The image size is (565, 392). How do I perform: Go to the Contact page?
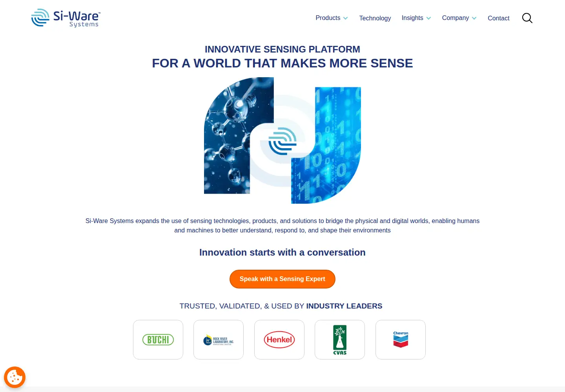[x=499, y=18]
